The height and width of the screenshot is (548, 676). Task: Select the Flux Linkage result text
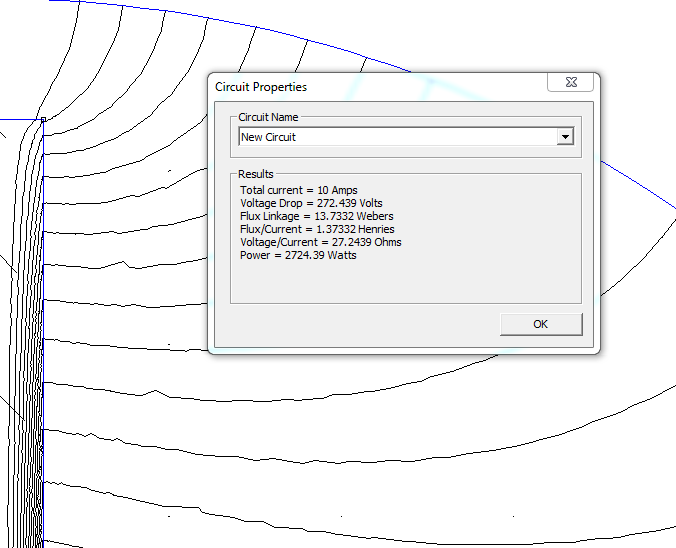click(x=316, y=216)
